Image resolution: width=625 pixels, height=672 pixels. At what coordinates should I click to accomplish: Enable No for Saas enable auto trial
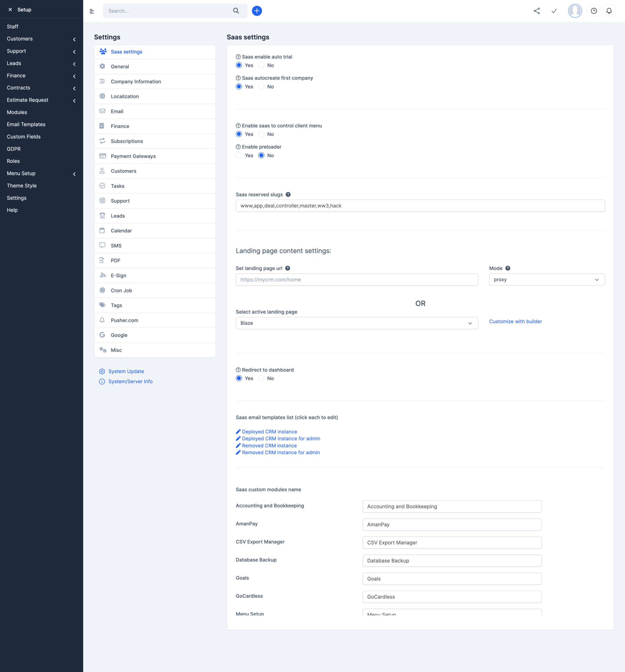click(x=261, y=65)
